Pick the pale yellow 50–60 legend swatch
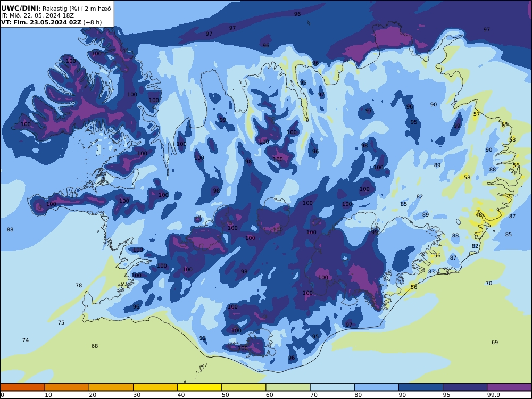Screen dimensions: 532x399 tap(244, 387)
